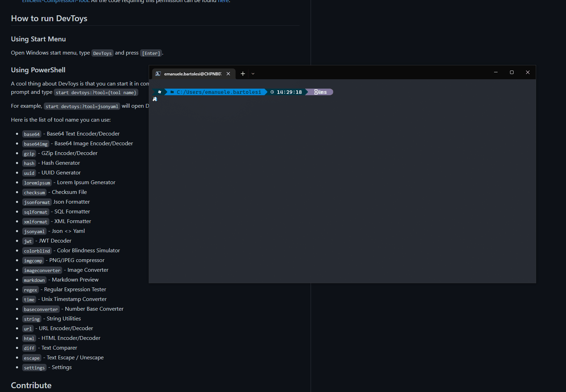Image resolution: width=566 pixels, height=392 pixels.
Task: Click the 'Text Comparer' list text
Action: 59,348
